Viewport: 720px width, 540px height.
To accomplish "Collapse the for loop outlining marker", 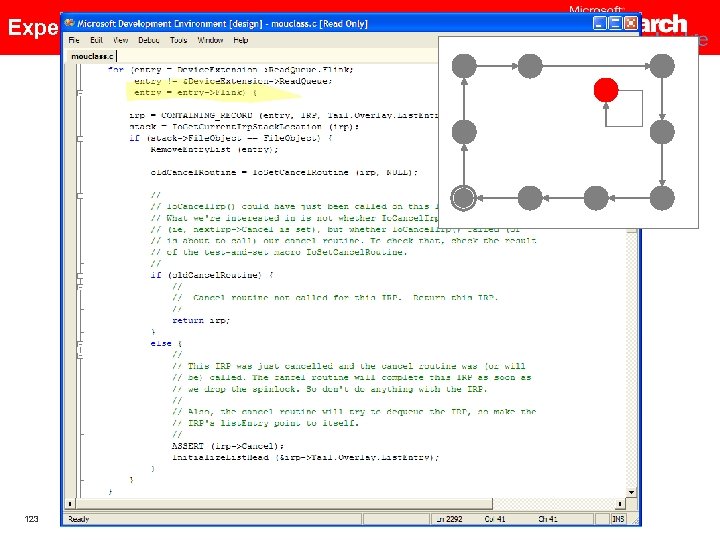I will point(79,93).
